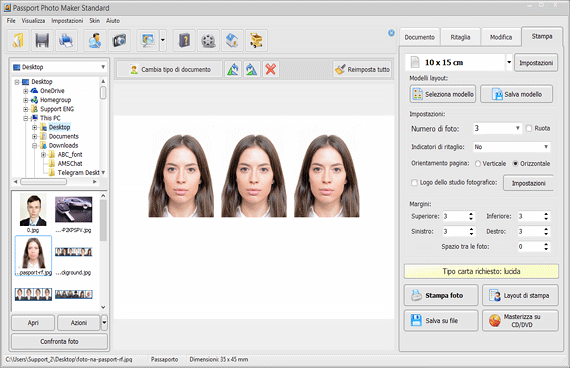Click the rotate left icon next to Cambia tipo
Screen dimensions: 570x368
233,69
